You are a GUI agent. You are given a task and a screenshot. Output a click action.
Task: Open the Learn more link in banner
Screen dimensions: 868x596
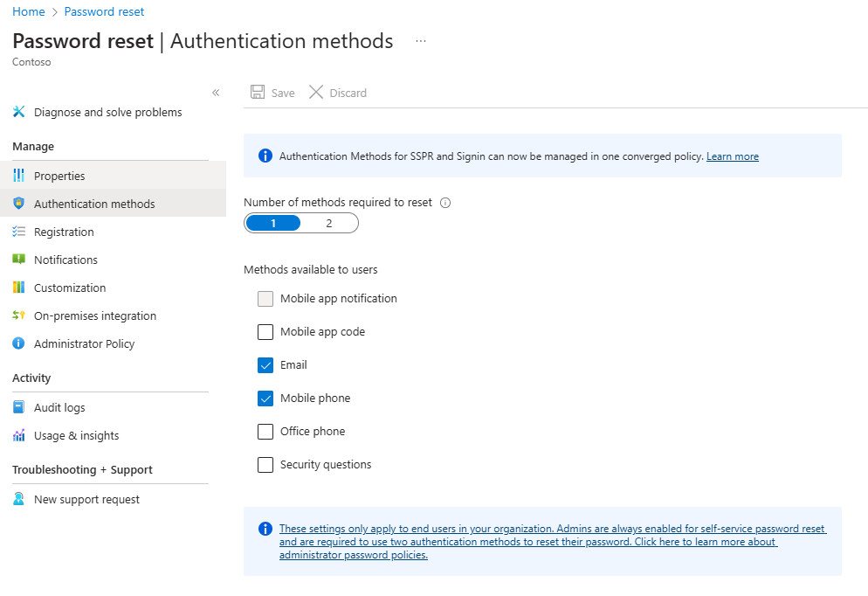tap(733, 156)
